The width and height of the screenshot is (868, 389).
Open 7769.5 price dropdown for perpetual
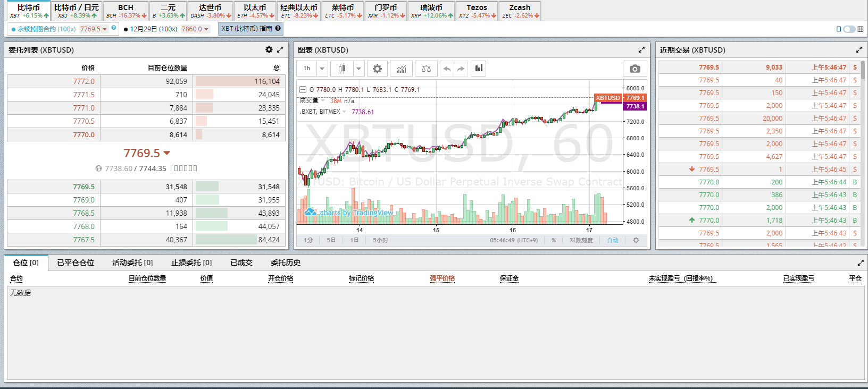(x=94, y=29)
